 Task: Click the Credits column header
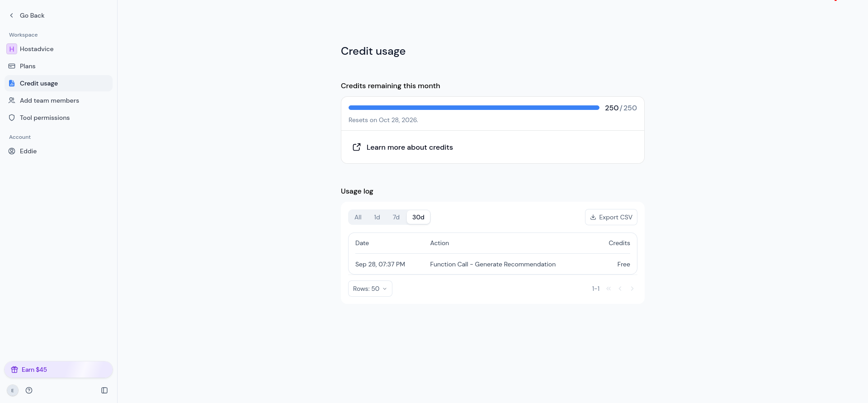[x=619, y=243]
